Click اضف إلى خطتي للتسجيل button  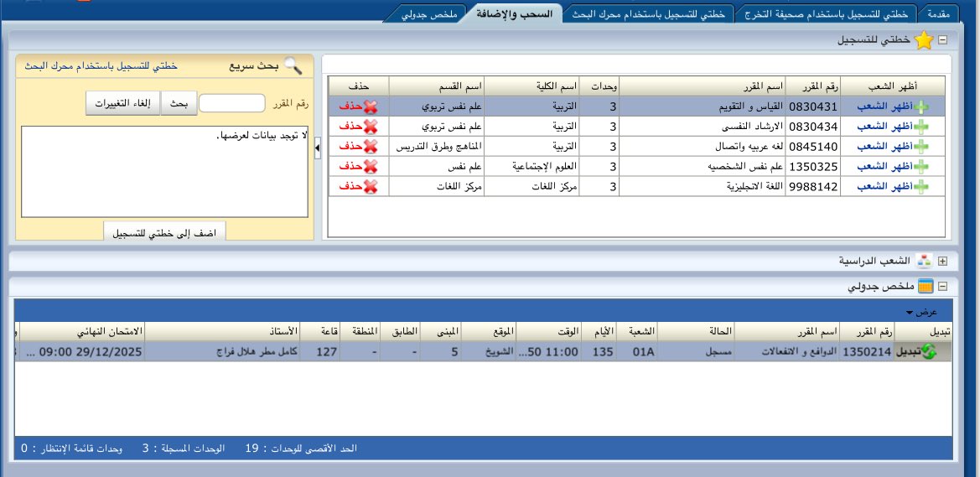pyautogui.click(x=164, y=232)
